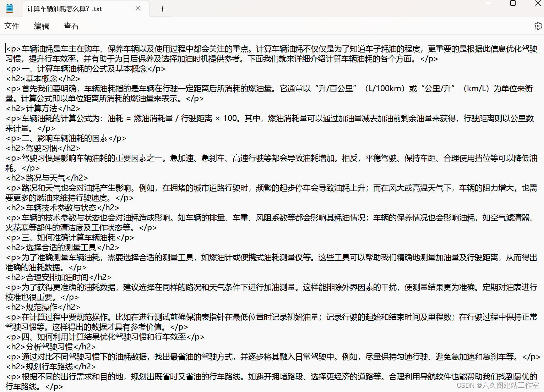This screenshot has width=544, height=392.
Task: Click the line '<h2>选择合适的测量工具</h2>'
Action: (x=62, y=248)
